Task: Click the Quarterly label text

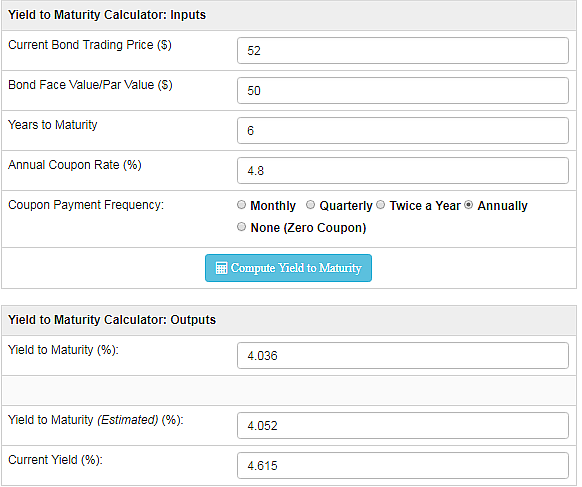Action: tap(346, 206)
